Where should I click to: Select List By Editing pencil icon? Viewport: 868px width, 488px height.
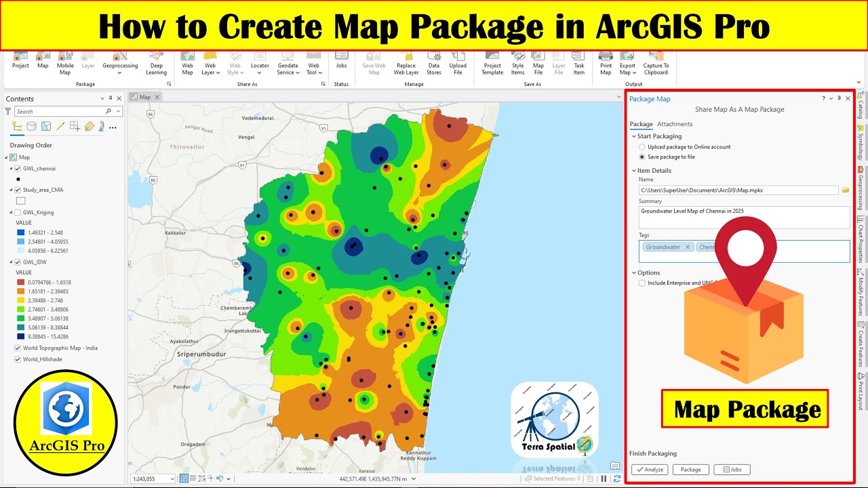[x=60, y=127]
